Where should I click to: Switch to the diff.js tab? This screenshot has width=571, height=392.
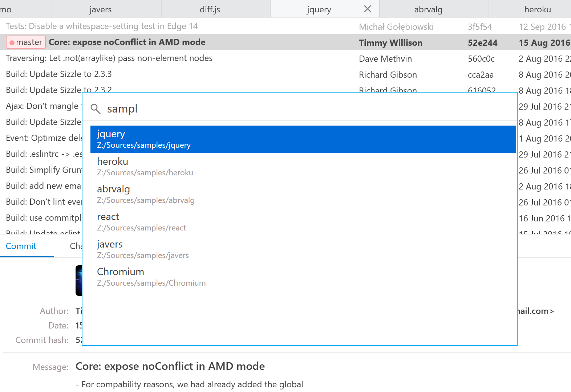[216, 9]
